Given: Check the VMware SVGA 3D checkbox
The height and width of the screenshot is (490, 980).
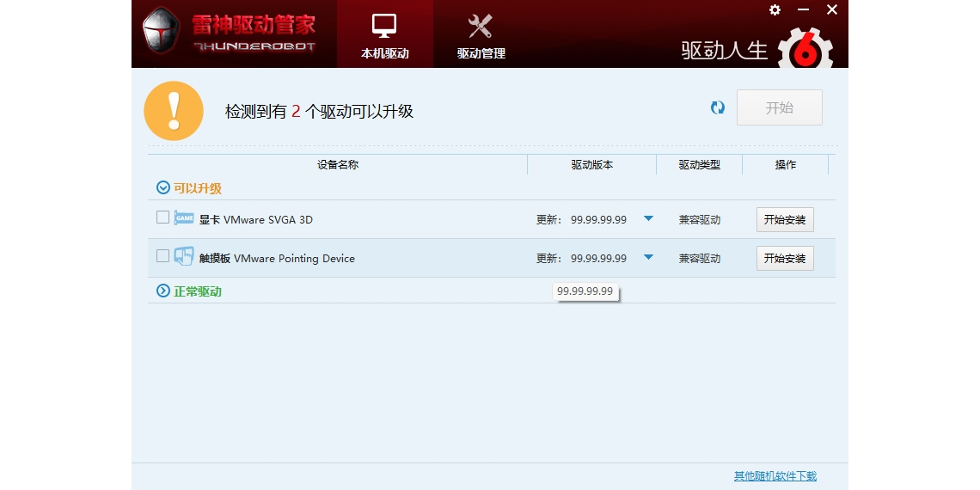Looking at the screenshot, I should pyautogui.click(x=162, y=217).
